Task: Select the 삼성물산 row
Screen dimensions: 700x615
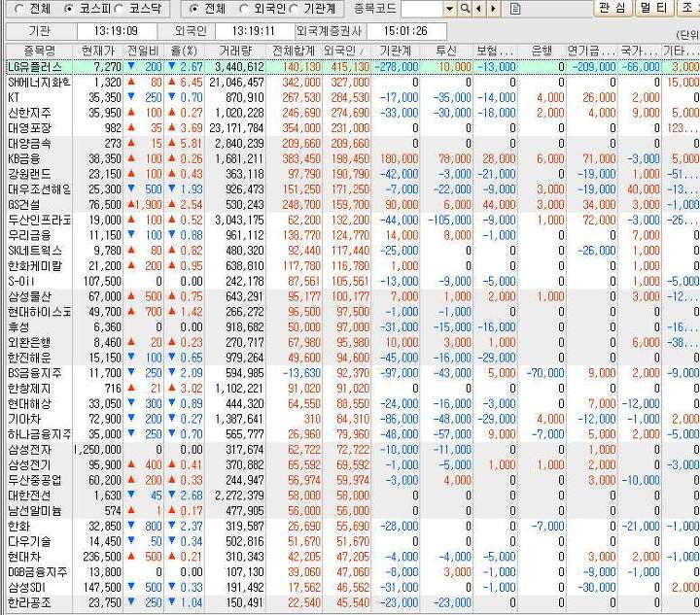Action: [353, 296]
